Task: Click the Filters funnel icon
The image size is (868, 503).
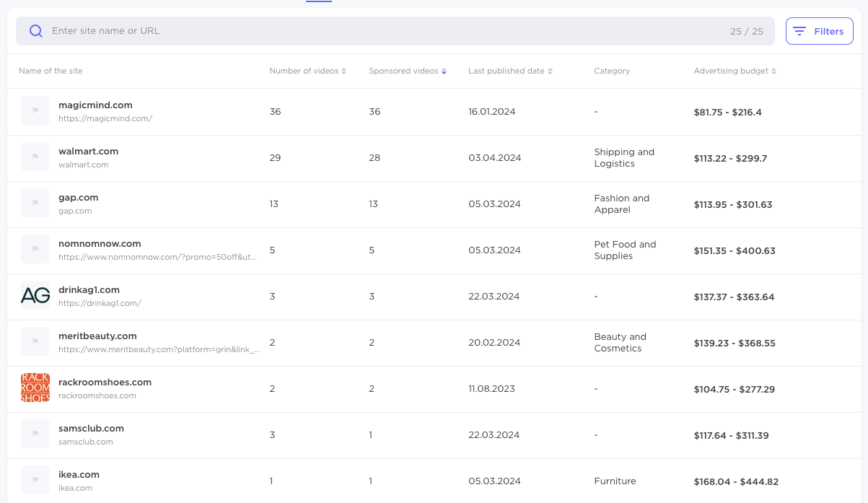Action: click(x=799, y=31)
